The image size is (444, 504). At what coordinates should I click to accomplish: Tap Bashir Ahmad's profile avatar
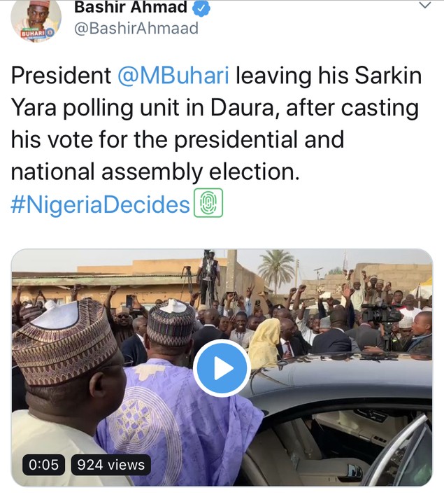(35, 20)
